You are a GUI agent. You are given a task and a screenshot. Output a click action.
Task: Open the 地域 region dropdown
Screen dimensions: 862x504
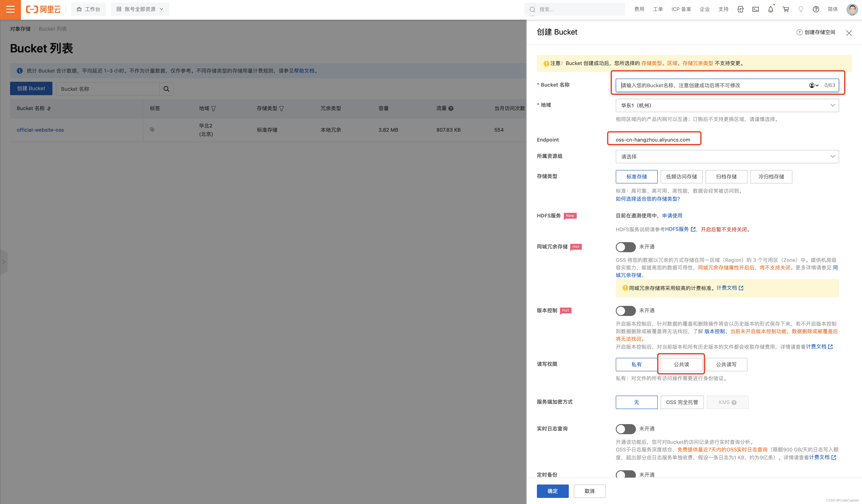727,105
